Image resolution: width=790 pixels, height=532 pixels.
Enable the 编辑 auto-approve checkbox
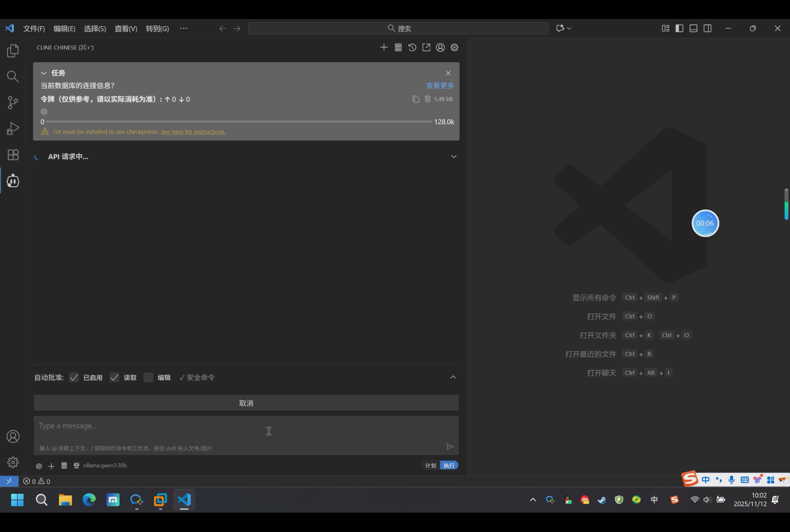pyautogui.click(x=148, y=378)
